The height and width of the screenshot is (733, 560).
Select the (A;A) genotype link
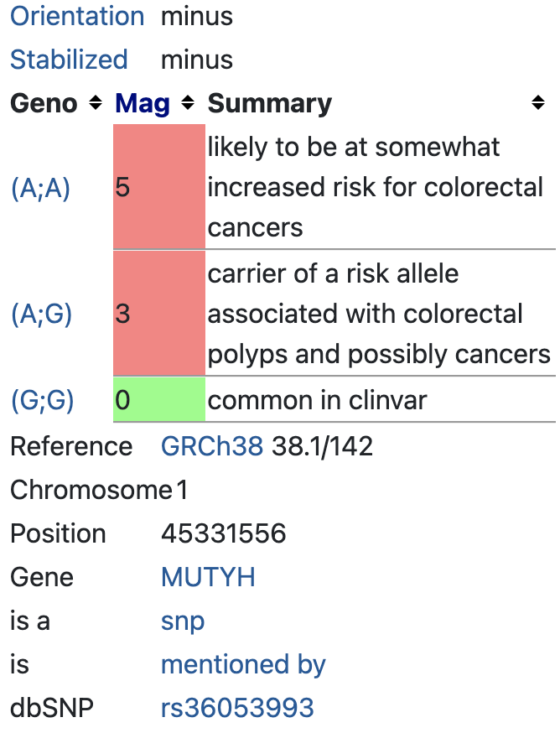41,189
